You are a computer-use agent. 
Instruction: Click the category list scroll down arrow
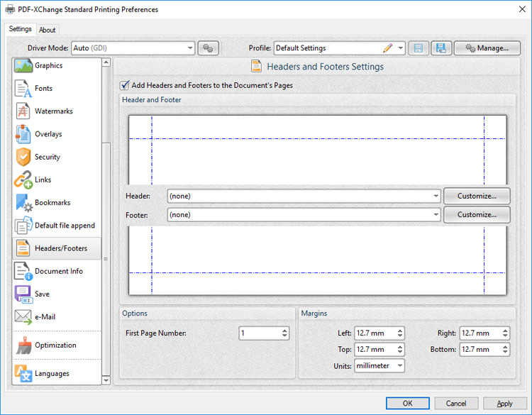[106, 380]
